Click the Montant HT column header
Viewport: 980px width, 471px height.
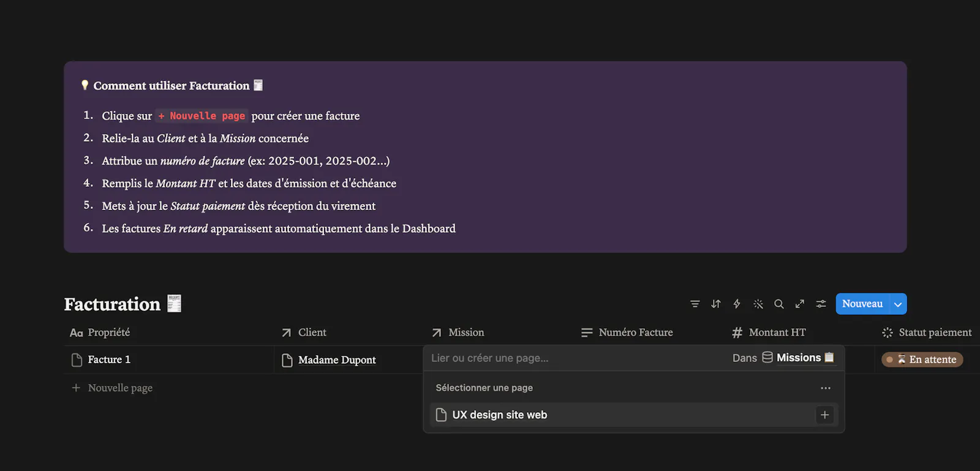coord(769,333)
